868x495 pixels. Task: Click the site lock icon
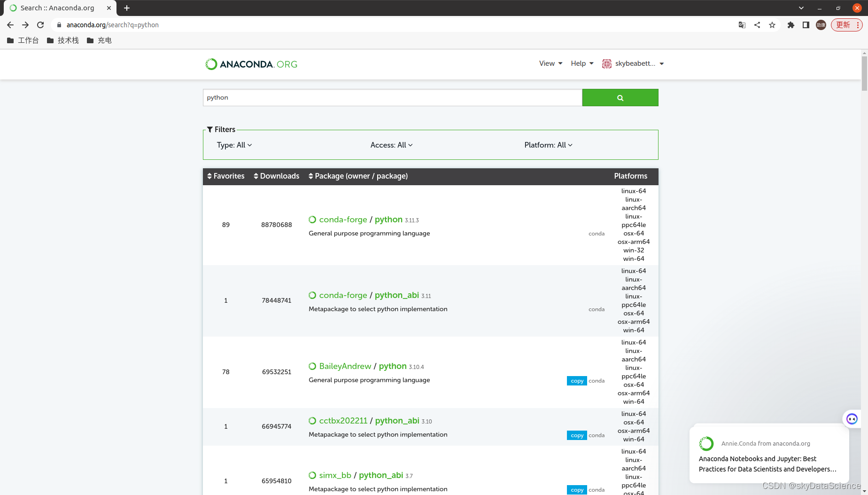(59, 25)
